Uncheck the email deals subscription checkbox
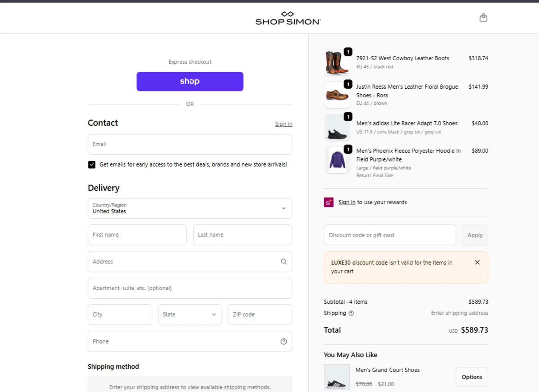 [x=92, y=164]
